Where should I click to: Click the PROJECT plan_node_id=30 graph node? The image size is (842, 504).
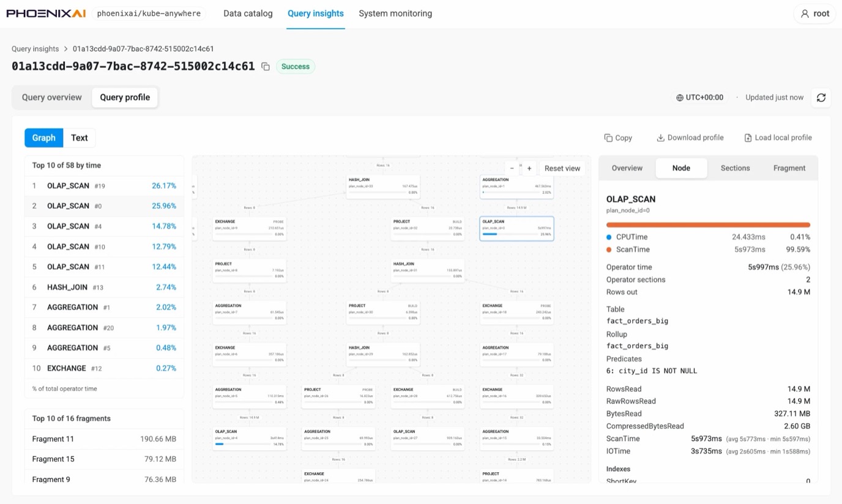coord(383,313)
